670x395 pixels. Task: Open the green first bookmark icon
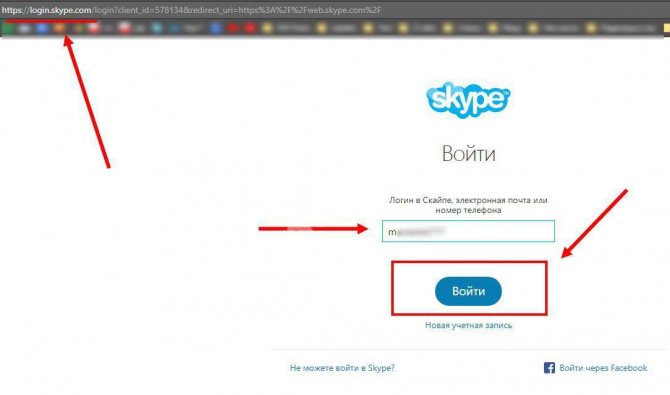point(8,28)
